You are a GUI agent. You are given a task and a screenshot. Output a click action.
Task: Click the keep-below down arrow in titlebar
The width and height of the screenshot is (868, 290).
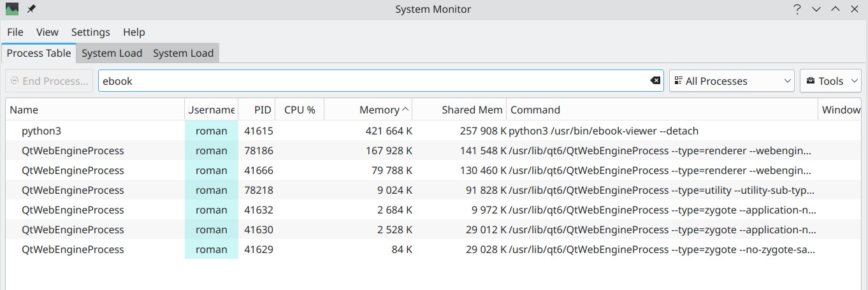point(816,10)
